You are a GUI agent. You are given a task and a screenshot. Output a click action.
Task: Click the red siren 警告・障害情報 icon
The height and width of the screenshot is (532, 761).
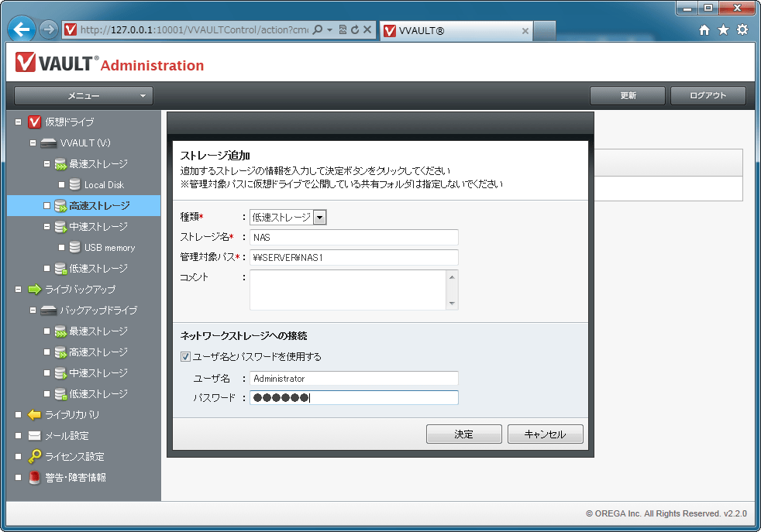pyautogui.click(x=34, y=477)
